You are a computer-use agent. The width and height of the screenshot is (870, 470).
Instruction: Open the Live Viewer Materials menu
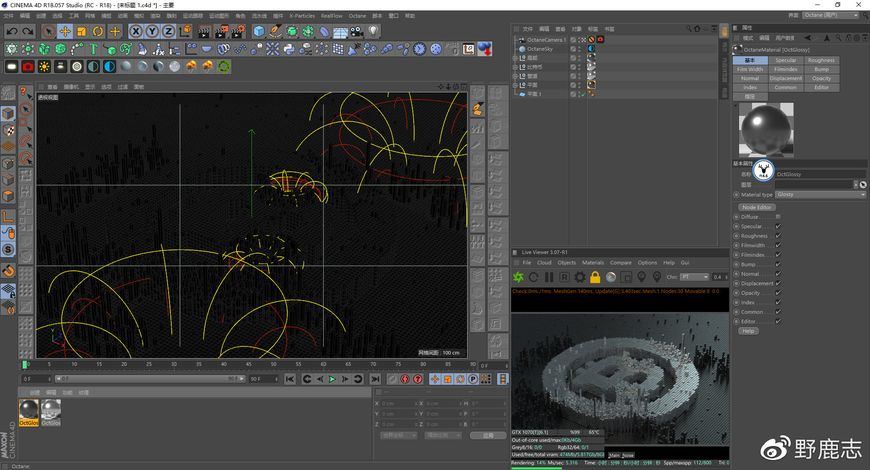click(593, 263)
